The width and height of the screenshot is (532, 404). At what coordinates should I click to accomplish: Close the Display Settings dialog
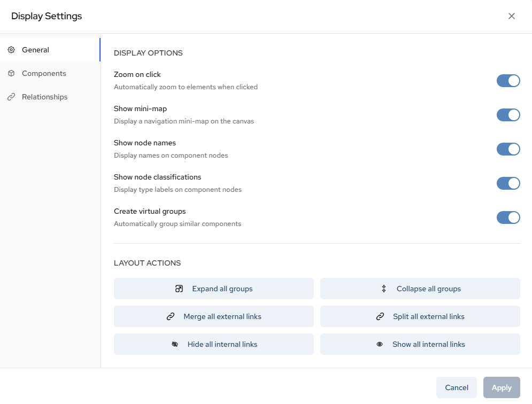point(512,16)
